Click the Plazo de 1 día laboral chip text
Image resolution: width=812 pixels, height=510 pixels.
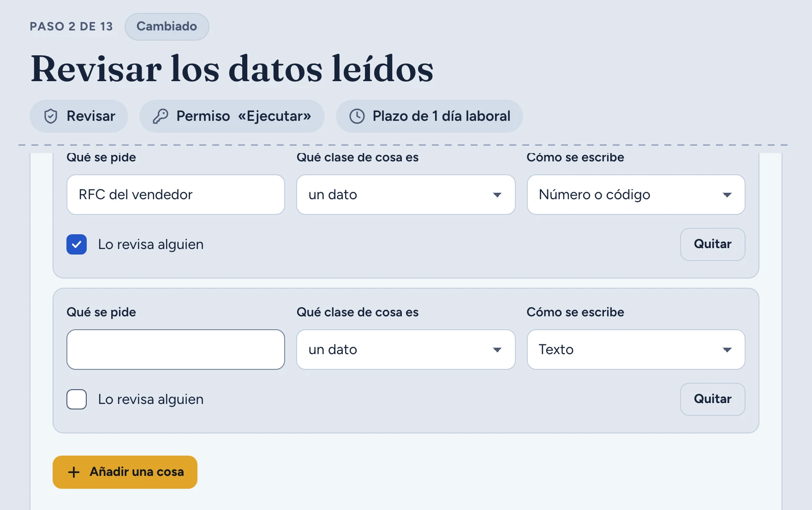pyautogui.click(x=442, y=116)
